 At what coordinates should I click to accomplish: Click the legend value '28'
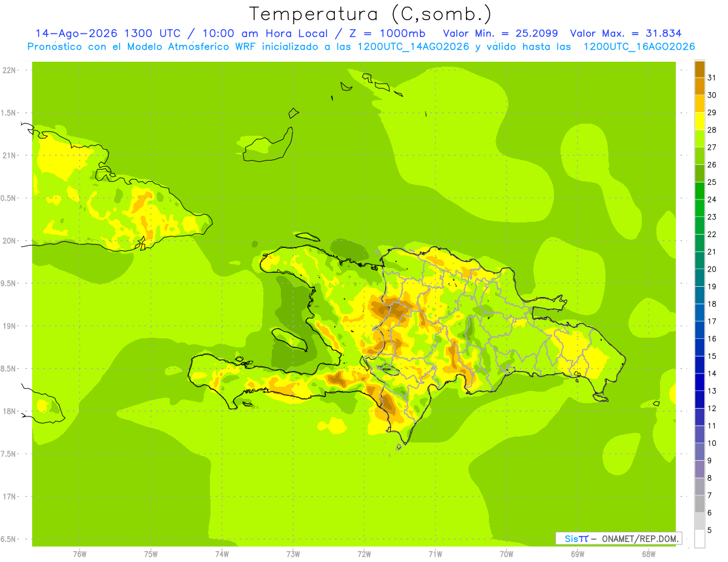[712, 130]
